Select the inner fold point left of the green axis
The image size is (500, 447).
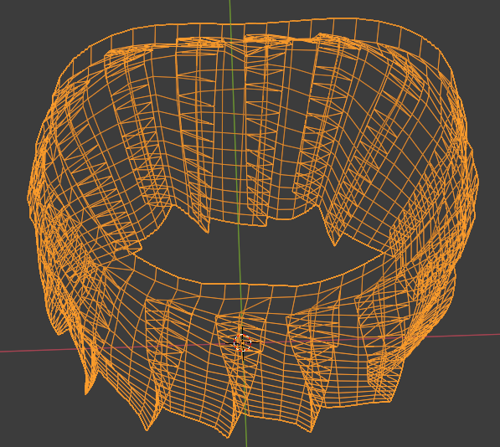tap(206, 231)
